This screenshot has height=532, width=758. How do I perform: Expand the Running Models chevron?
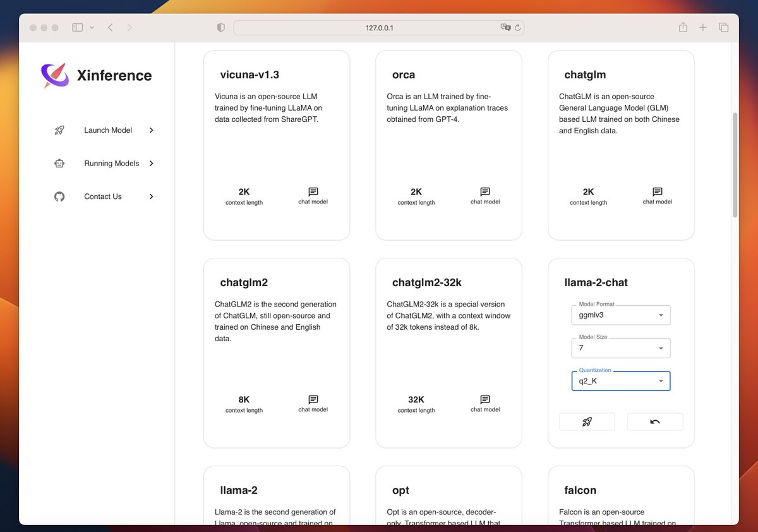[151, 163]
